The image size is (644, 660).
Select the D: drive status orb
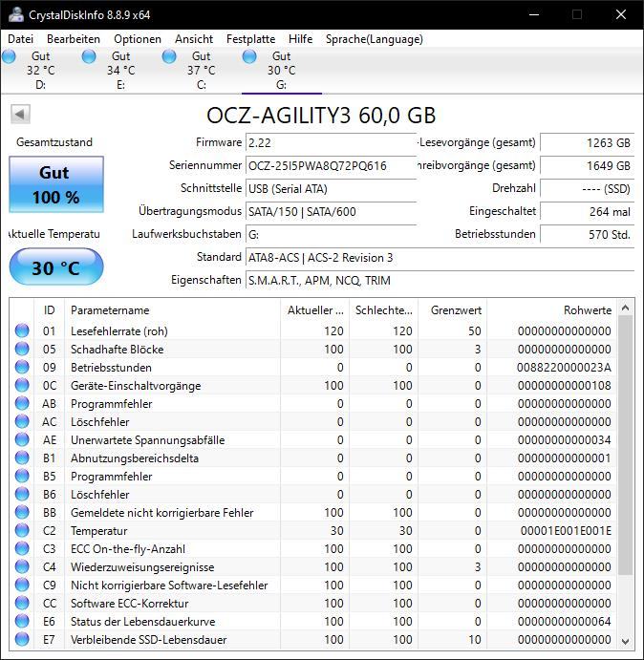pos(9,56)
